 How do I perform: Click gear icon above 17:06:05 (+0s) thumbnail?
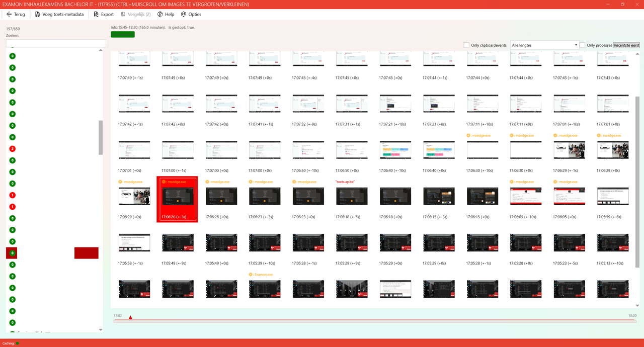pyautogui.click(x=555, y=182)
